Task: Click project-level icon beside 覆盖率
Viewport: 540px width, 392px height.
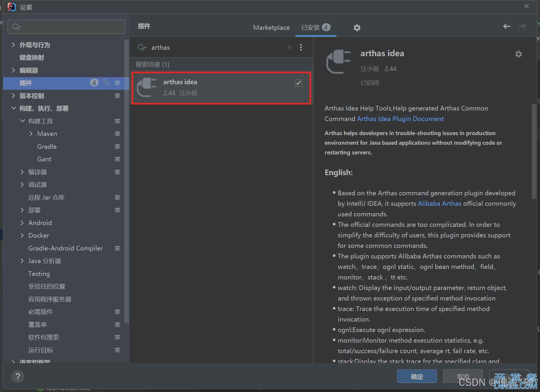Action: [x=117, y=325]
